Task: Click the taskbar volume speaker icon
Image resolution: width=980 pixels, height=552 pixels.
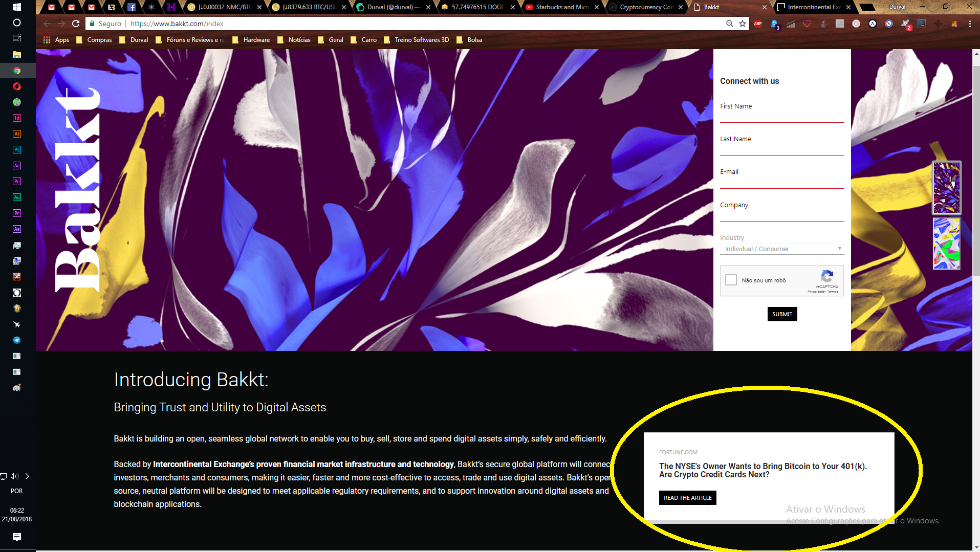Action: pos(14,476)
